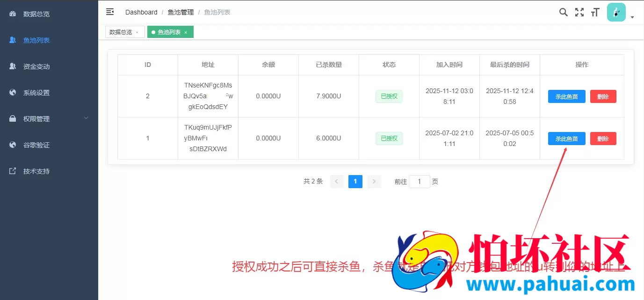Click 删除 for ID 1
The height and width of the screenshot is (300, 644).
pos(603,139)
